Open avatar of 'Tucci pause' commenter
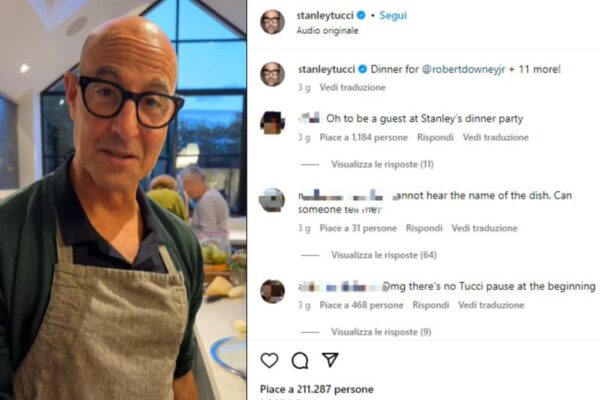This screenshot has width=600, height=400. [x=272, y=291]
